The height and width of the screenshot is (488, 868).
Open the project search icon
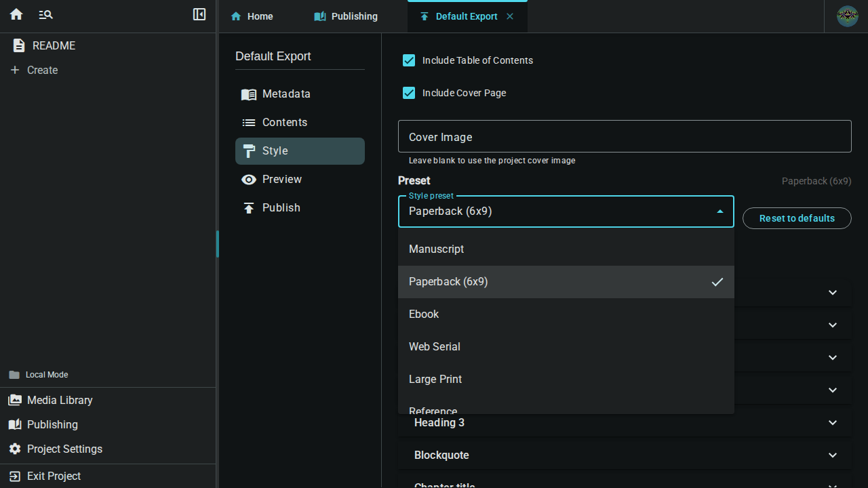45,14
